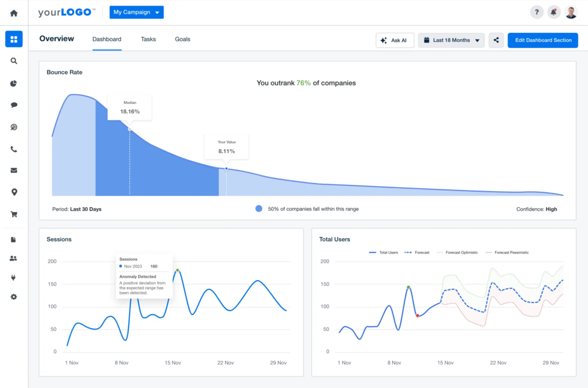The height and width of the screenshot is (388, 588).
Task: Click the Edit Dashboard Section button
Action: click(x=543, y=40)
